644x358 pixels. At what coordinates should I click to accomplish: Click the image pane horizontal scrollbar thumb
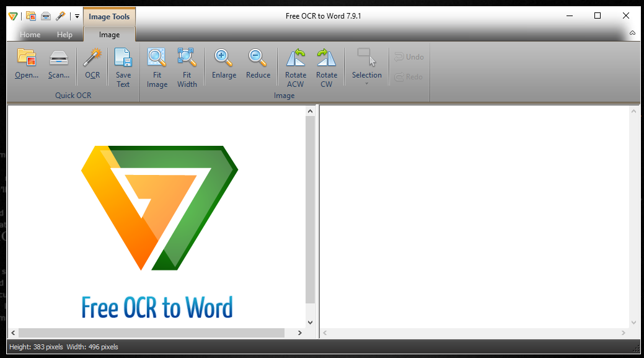pos(152,333)
